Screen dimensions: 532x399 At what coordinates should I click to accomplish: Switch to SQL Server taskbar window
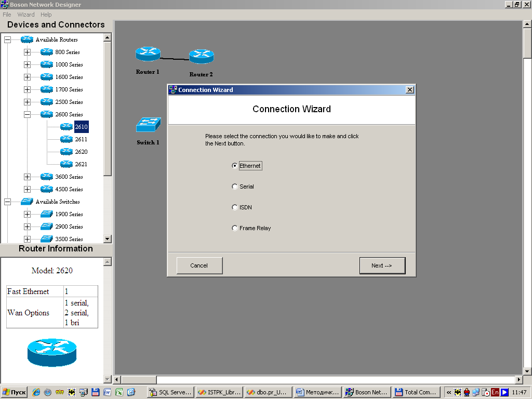170,392
